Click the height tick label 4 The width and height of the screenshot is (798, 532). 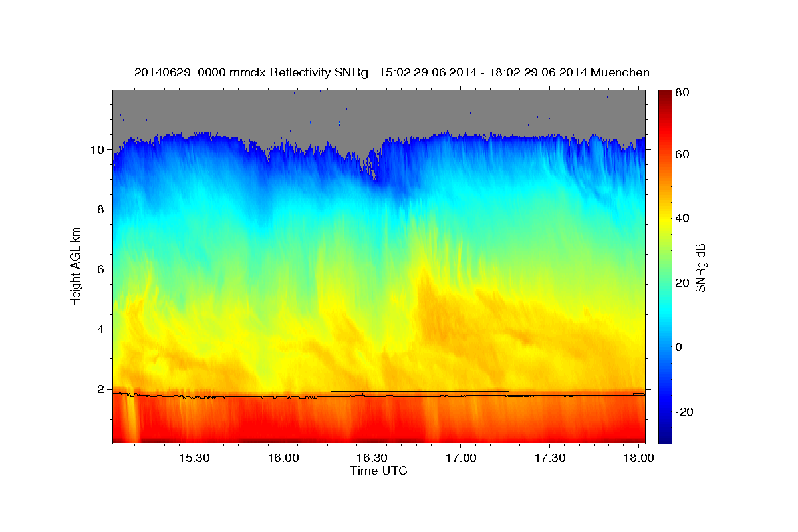102,329
